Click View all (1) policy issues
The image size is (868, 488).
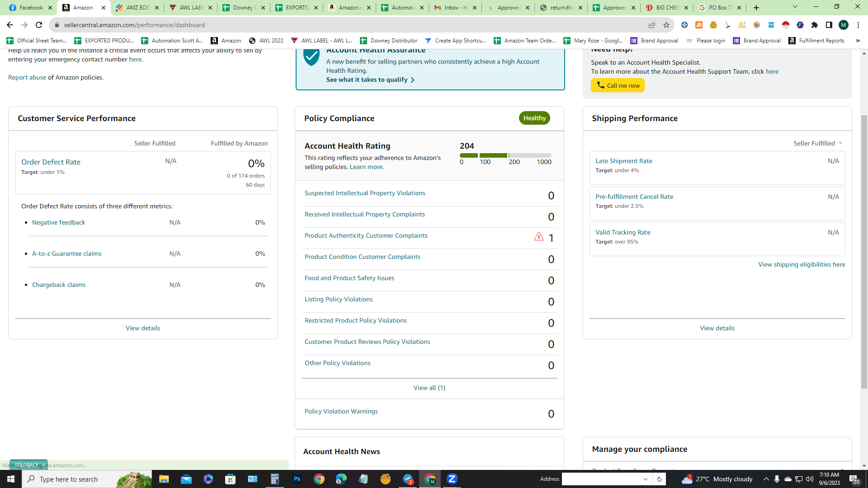[x=429, y=388]
